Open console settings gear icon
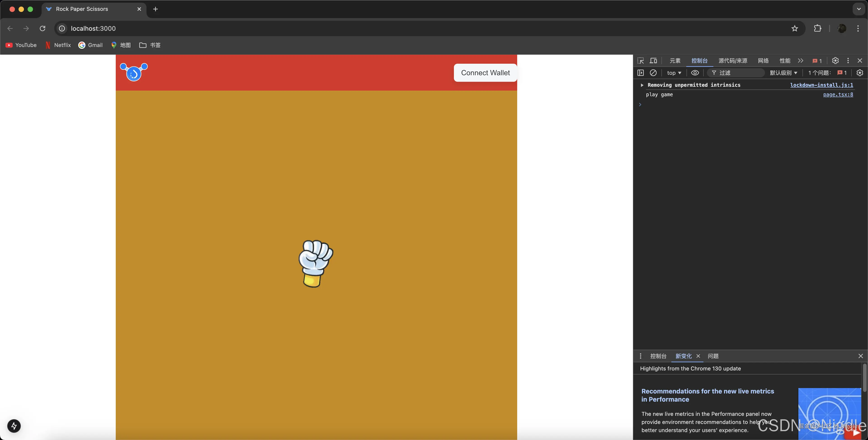 (860, 73)
